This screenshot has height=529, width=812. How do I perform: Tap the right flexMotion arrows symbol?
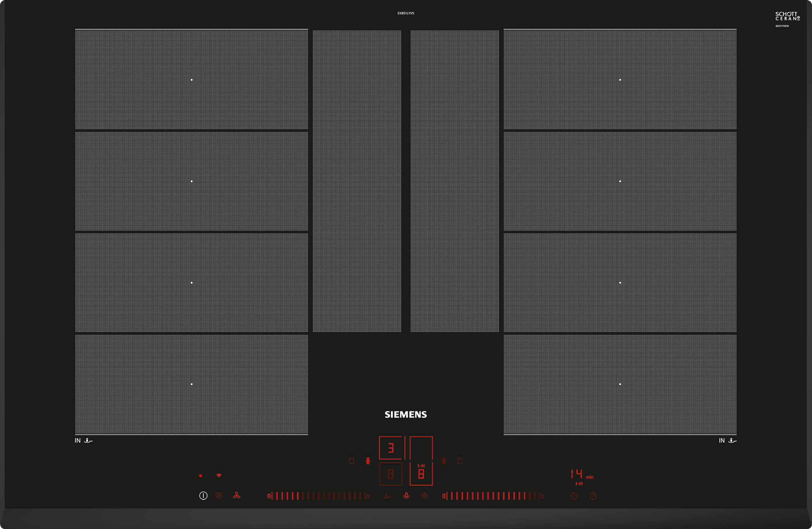point(460,461)
